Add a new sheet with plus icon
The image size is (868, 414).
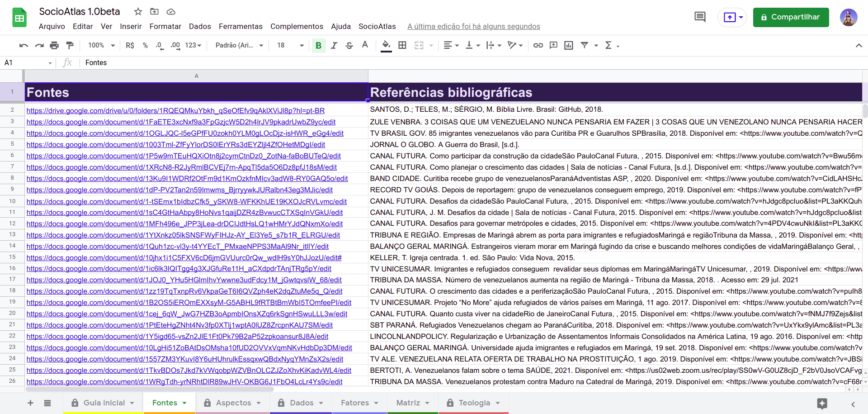[x=30, y=403]
